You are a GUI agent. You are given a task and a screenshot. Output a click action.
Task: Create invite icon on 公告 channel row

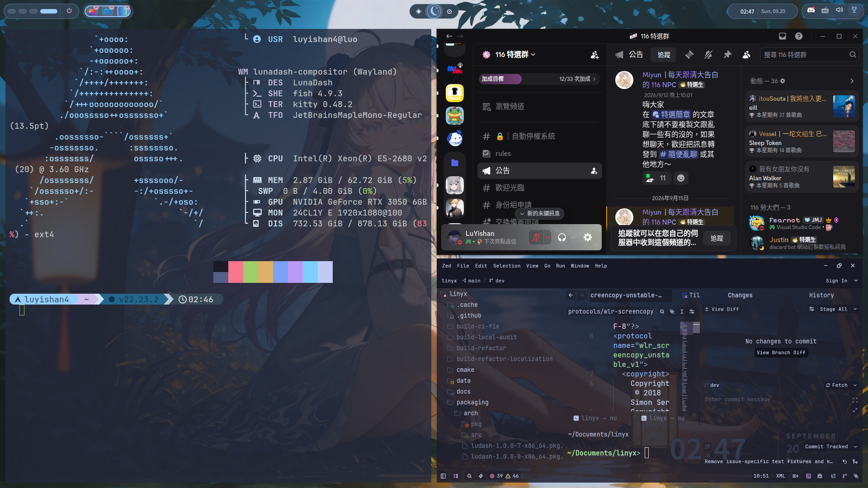coord(594,171)
